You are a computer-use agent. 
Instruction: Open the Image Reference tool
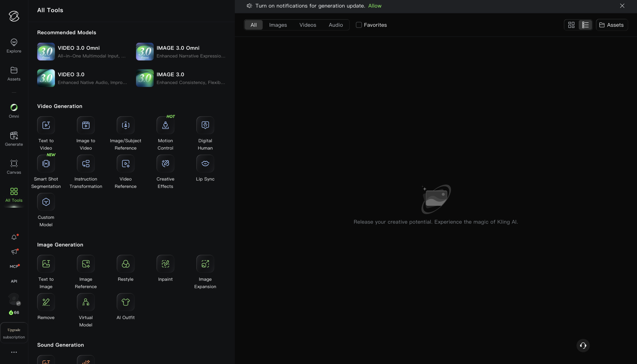click(x=86, y=272)
